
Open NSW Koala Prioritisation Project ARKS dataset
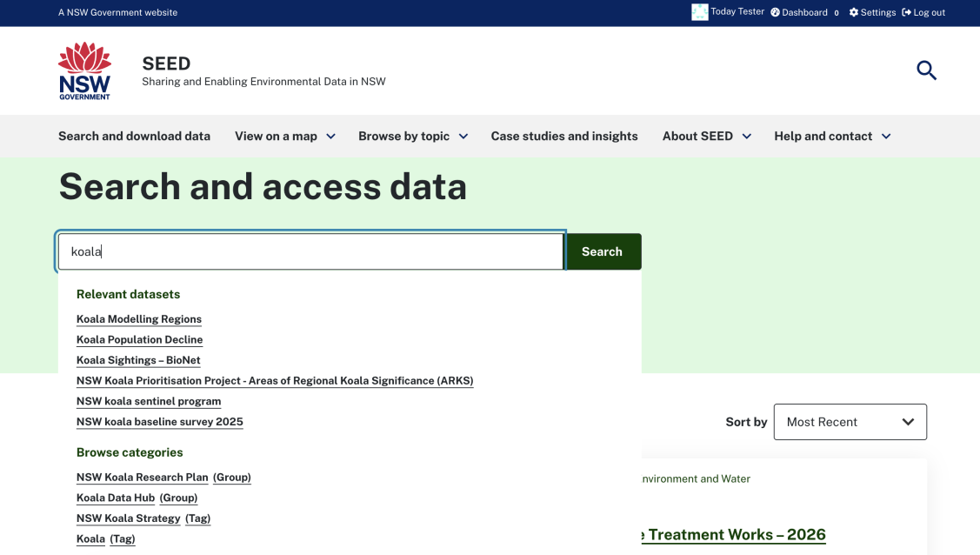[275, 381]
